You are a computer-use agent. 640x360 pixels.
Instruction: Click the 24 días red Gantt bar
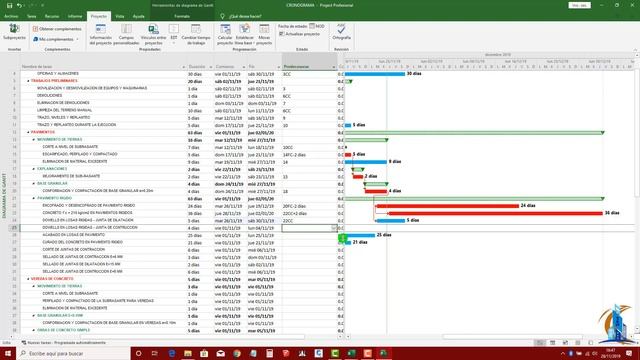tap(448, 206)
